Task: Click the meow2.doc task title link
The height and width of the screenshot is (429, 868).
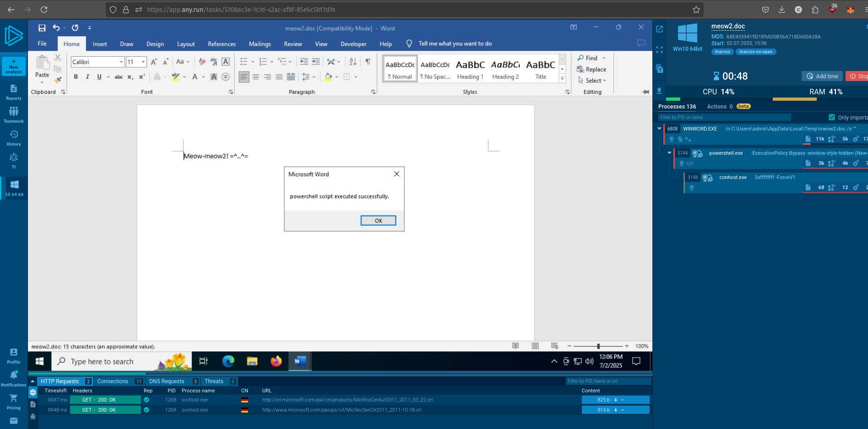Action: point(728,26)
